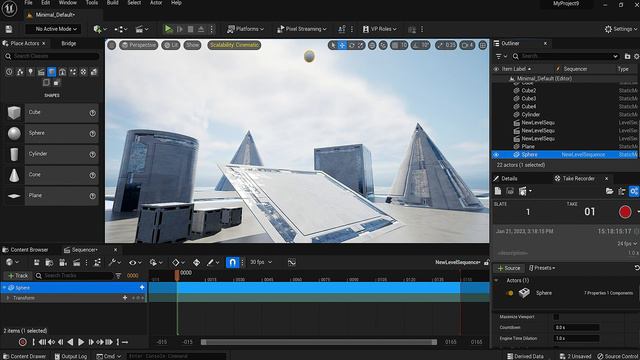Click the Sequencer forward play button
Viewport: 640px width, 360px height.
tap(81, 342)
